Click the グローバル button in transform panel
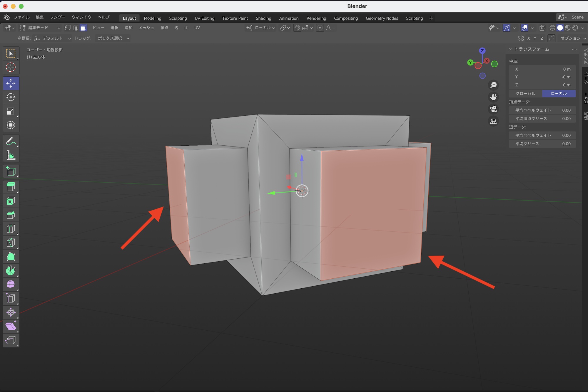The height and width of the screenshot is (392, 588). 525,93
